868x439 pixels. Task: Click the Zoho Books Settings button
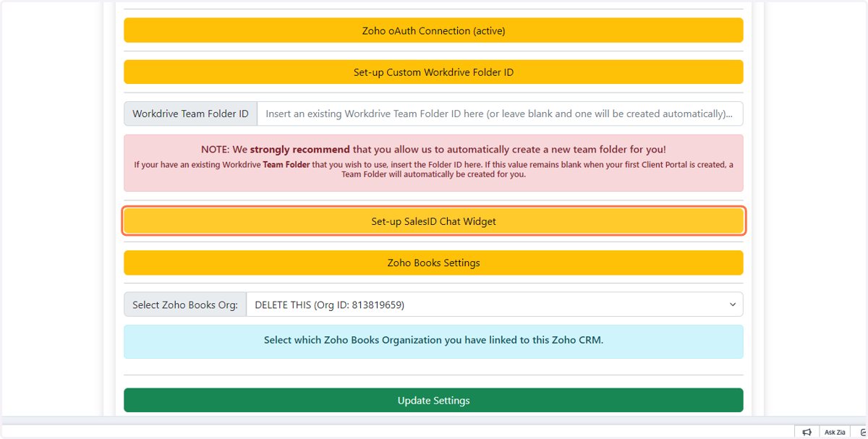[433, 263]
